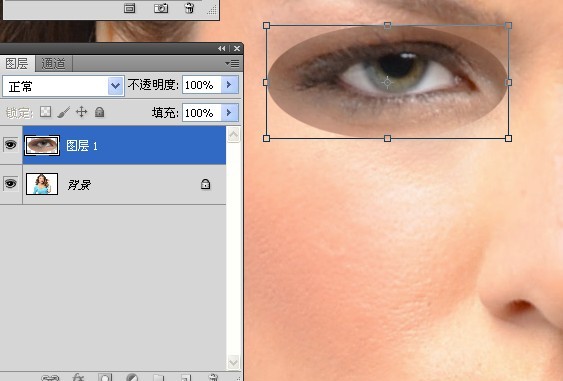Open the 填充 slider arrow
This screenshot has width=563, height=381.
tap(229, 113)
